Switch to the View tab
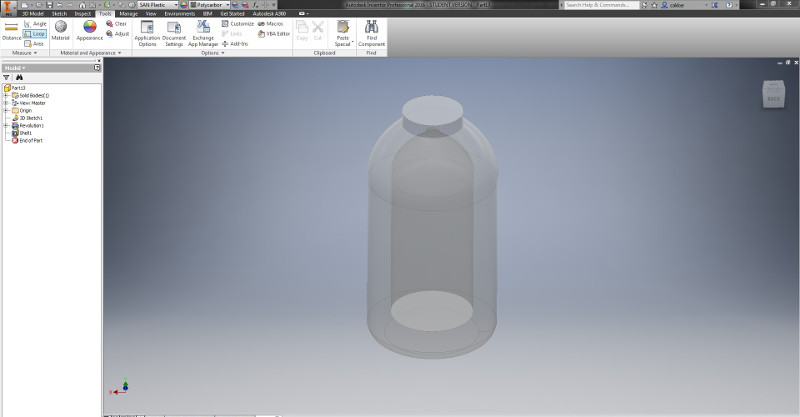 (151, 14)
